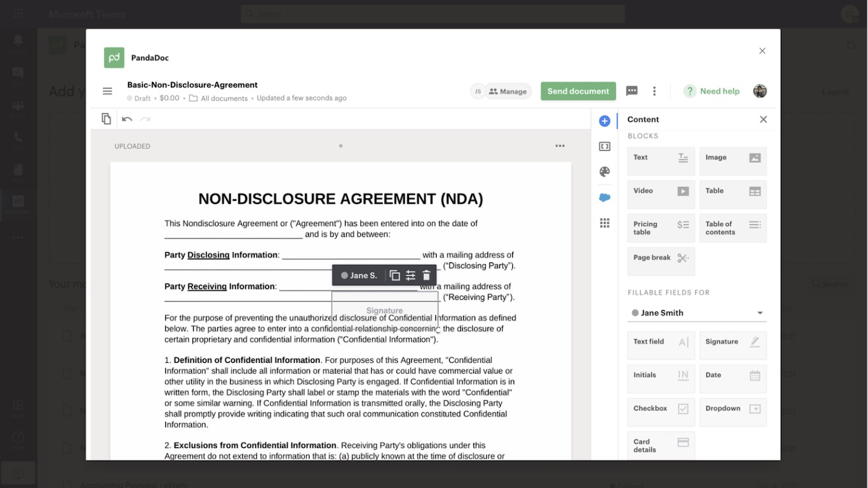This screenshot has width=868, height=488.
Task: Delete the signature field
Action: pyautogui.click(x=426, y=275)
